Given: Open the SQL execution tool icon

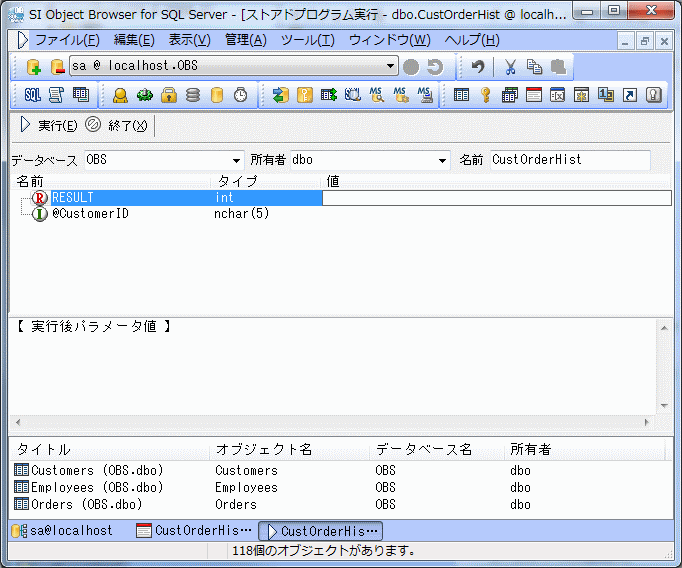Looking at the screenshot, I should click(x=32, y=95).
